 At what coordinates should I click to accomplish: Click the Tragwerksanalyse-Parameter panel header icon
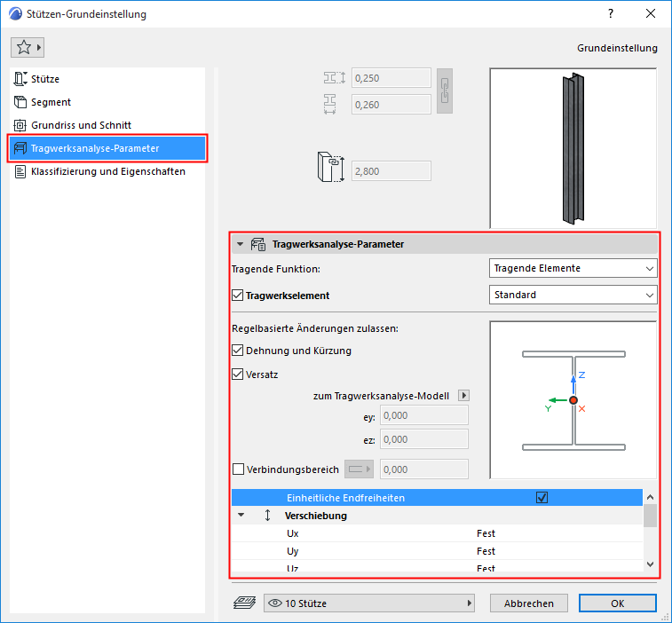258,244
